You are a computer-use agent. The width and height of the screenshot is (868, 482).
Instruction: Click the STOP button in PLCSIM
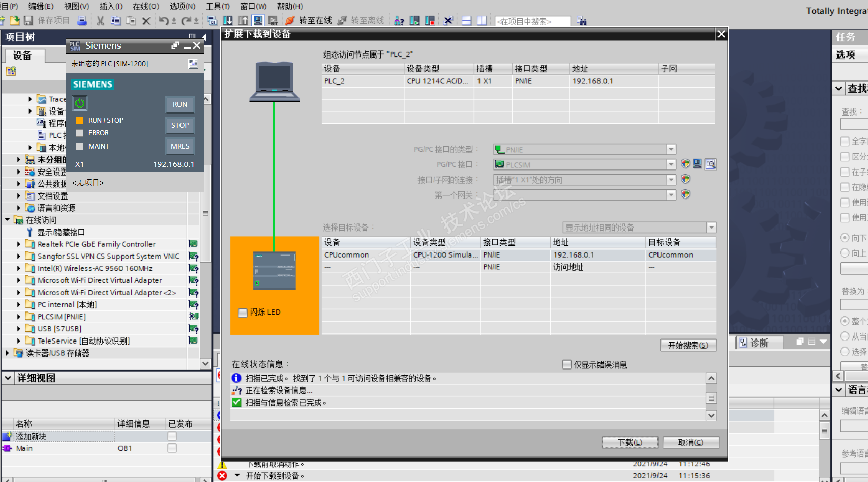180,125
